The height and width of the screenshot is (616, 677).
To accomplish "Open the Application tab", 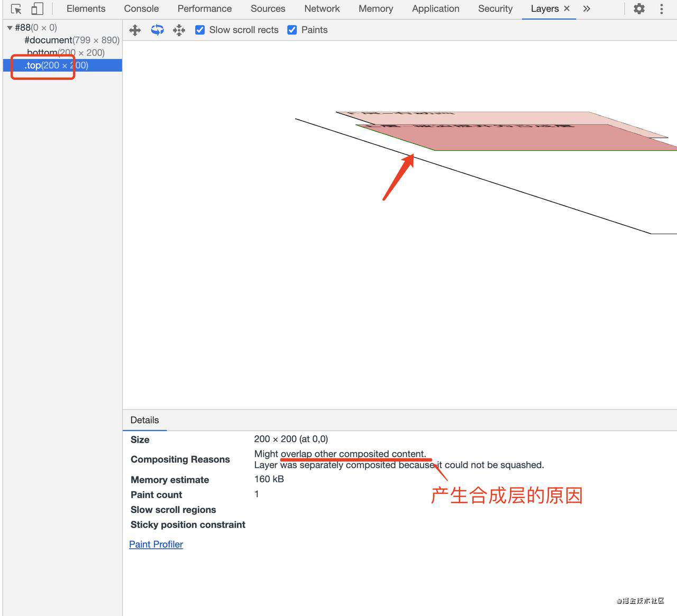I will click(x=436, y=8).
